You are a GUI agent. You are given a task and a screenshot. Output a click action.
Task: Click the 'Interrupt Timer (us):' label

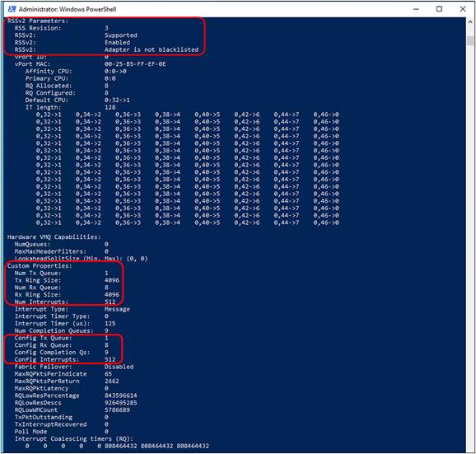point(52,324)
